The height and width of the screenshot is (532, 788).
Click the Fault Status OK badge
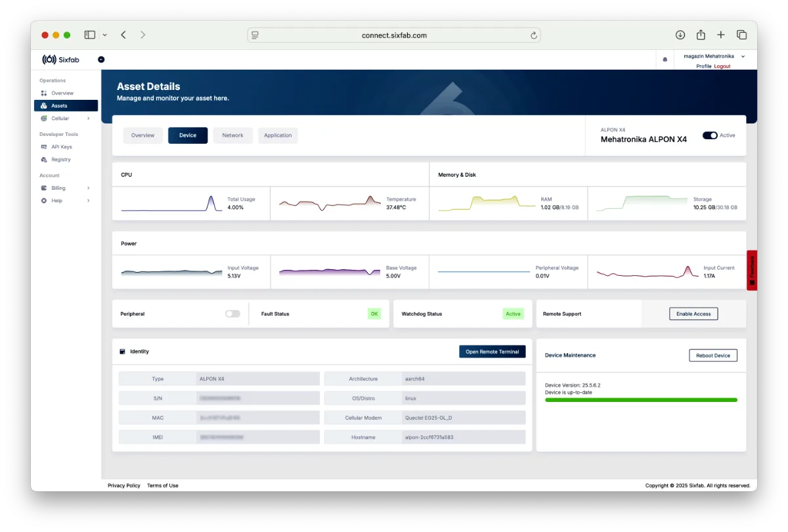click(374, 314)
